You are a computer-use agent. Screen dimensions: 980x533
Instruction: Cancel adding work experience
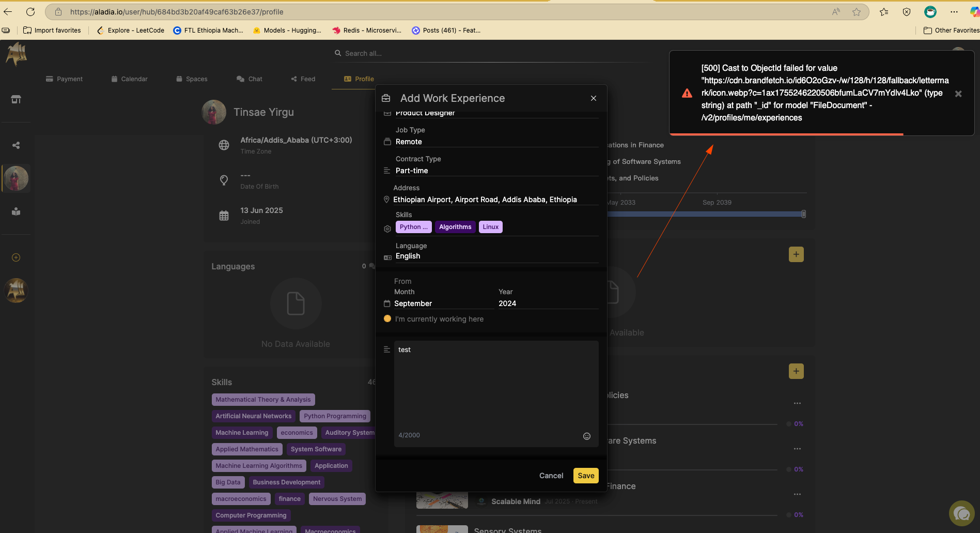(x=551, y=476)
